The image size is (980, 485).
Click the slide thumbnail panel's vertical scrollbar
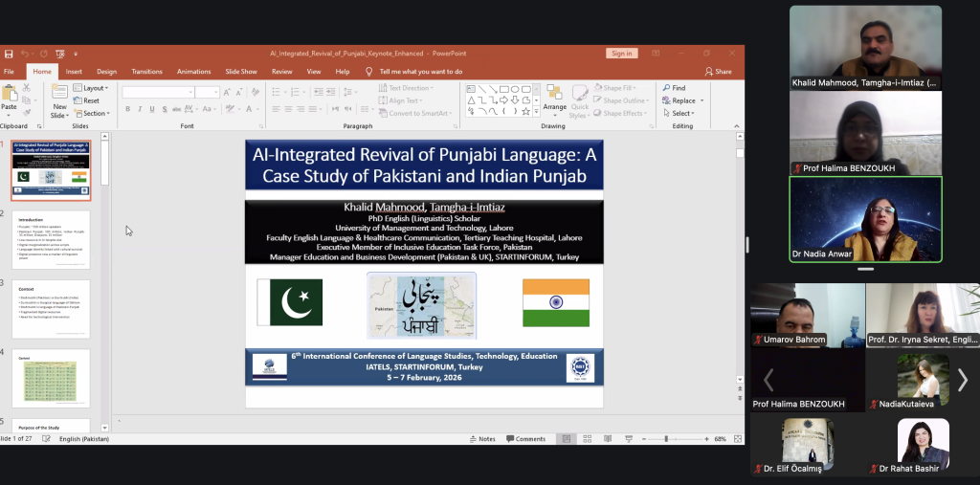pyautogui.click(x=105, y=281)
